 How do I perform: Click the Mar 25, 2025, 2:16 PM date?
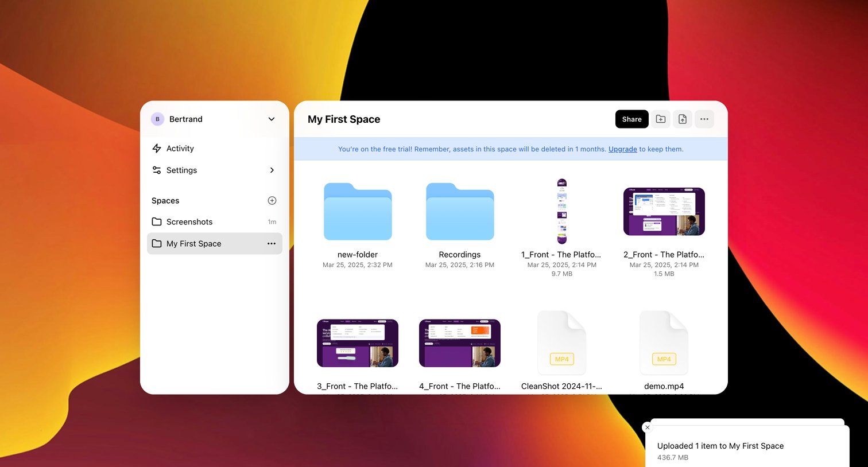coord(460,265)
